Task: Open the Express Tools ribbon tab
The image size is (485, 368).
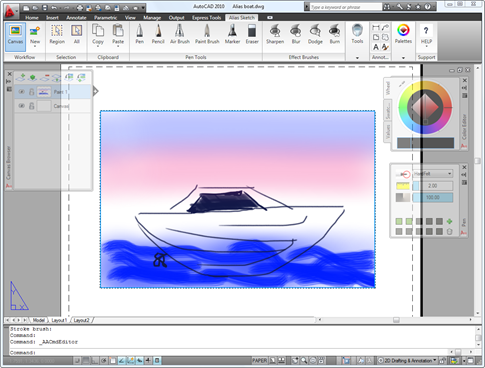Action: 206,18
